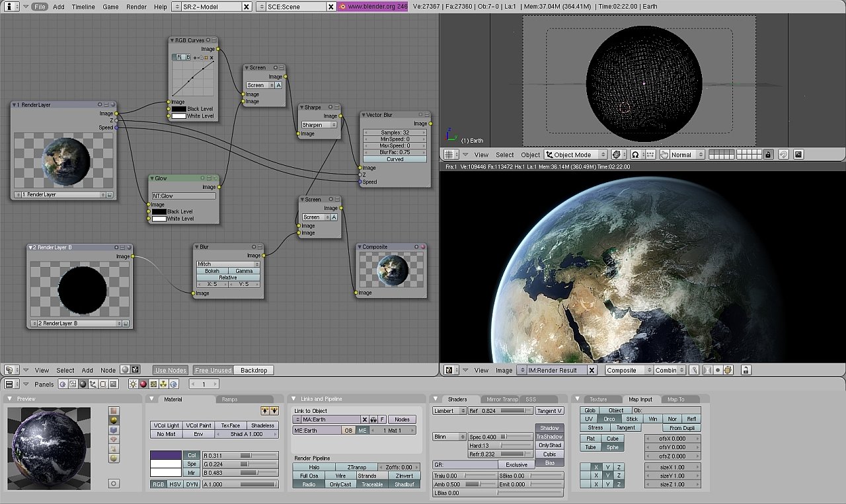Toggle the Traceable render pipeline option
Screen dimensions: 846x504
[372, 484]
